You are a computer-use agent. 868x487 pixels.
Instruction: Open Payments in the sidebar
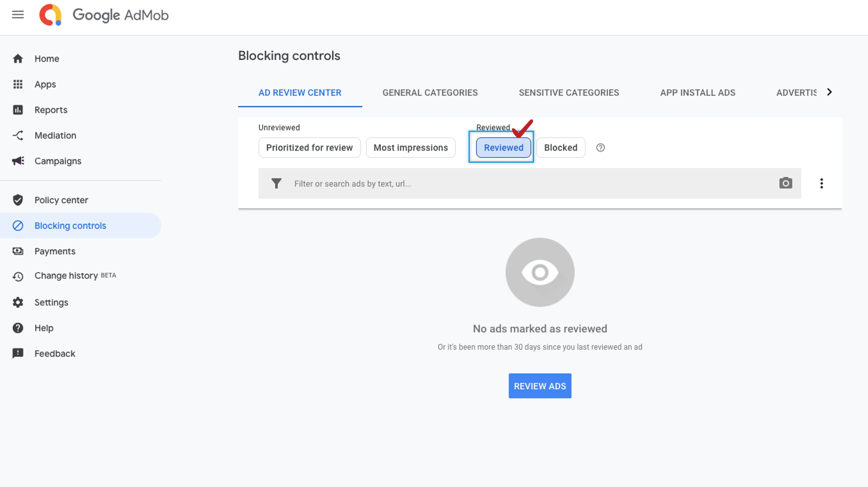pyautogui.click(x=81, y=251)
